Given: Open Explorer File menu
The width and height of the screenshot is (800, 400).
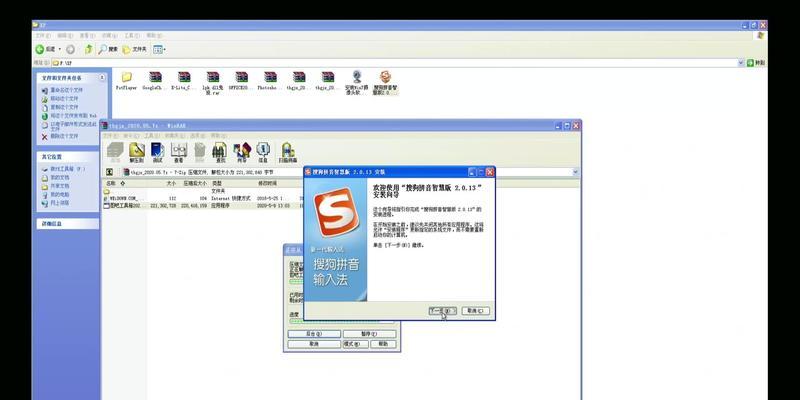Looking at the screenshot, I should tap(42, 36).
